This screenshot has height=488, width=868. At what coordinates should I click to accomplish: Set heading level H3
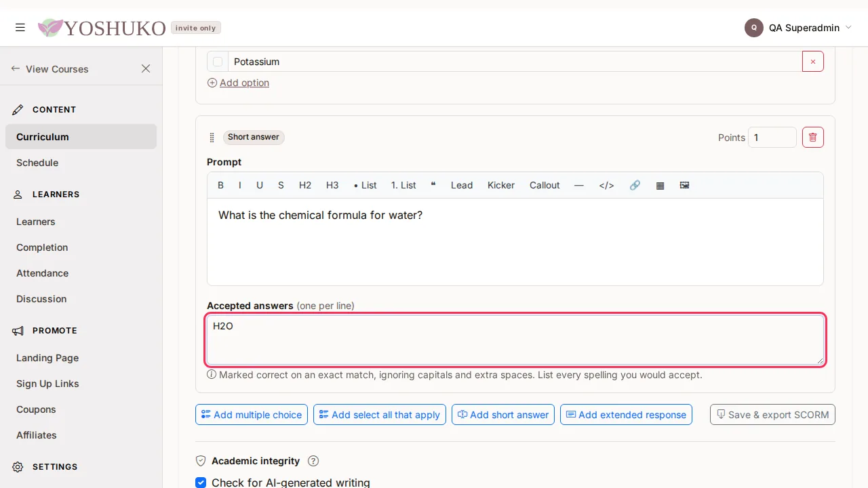point(332,185)
